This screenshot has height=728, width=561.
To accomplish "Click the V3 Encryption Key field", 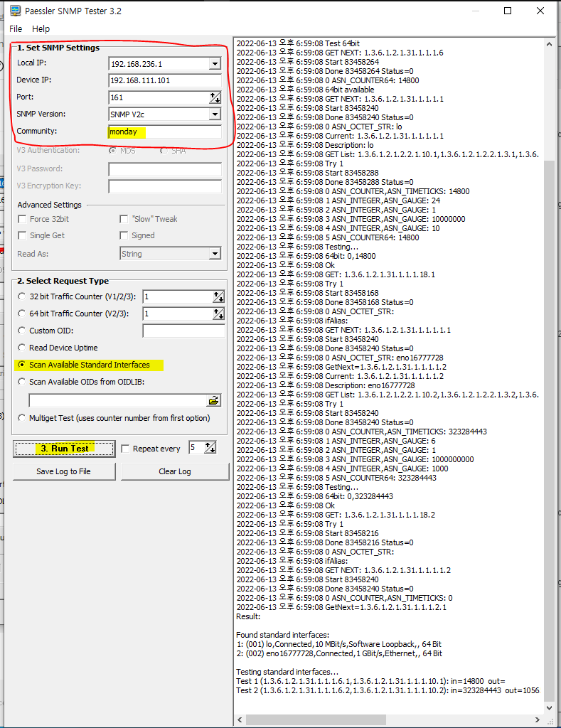I will [165, 186].
